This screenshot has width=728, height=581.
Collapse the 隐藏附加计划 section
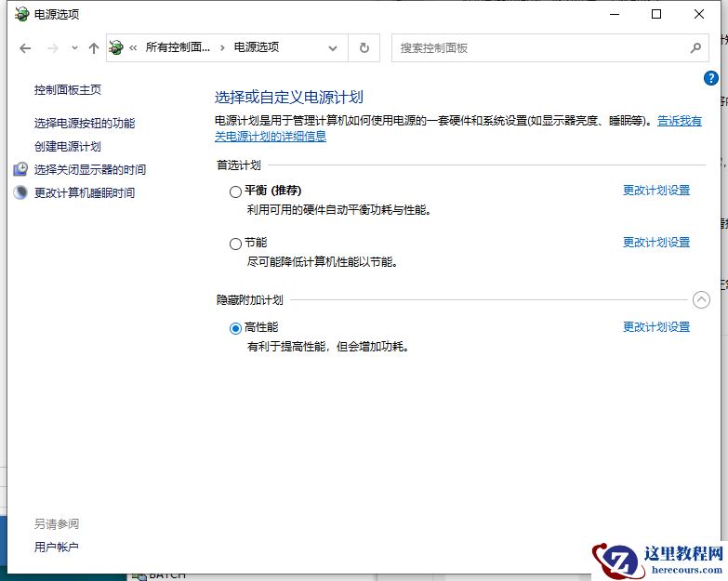tap(701, 299)
